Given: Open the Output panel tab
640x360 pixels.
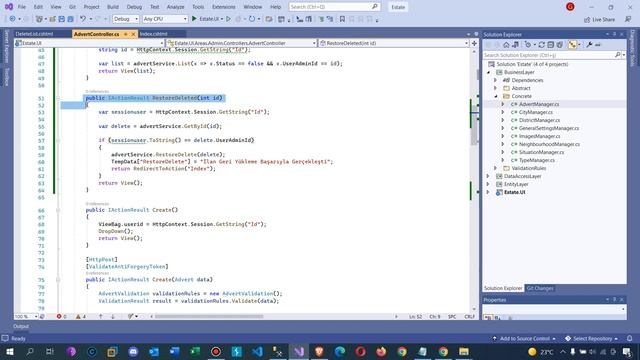Looking at the screenshot, I should tap(21, 326).
